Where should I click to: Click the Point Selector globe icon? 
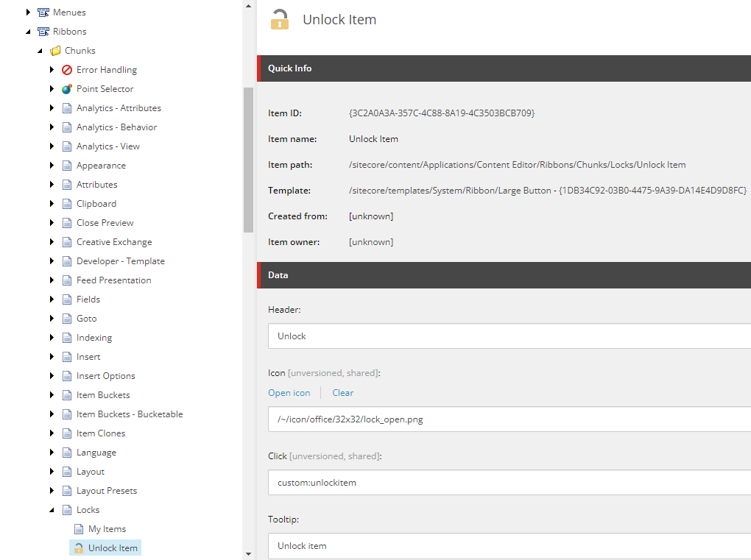67,89
